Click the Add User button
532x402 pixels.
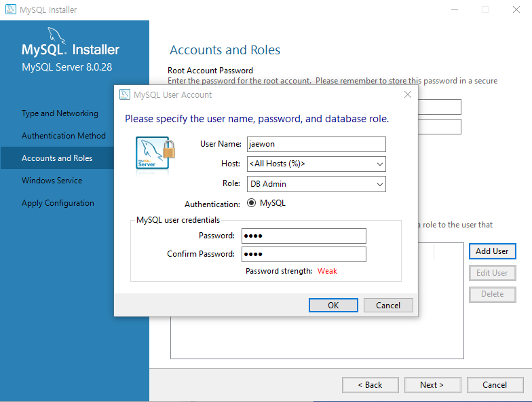(493, 251)
